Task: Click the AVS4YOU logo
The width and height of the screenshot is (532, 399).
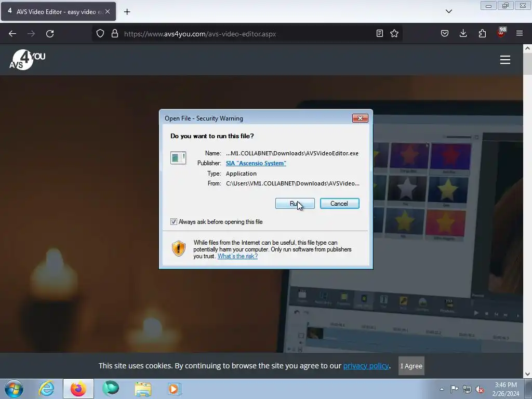Action: point(27,60)
